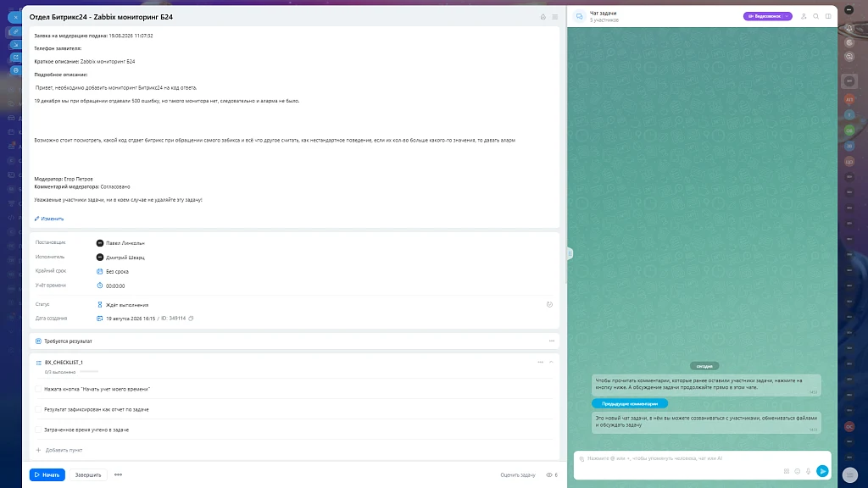Click the checklist progress bar 0/3
Image resolution: width=868 pixels, height=488 pixels.
pyautogui.click(x=88, y=372)
